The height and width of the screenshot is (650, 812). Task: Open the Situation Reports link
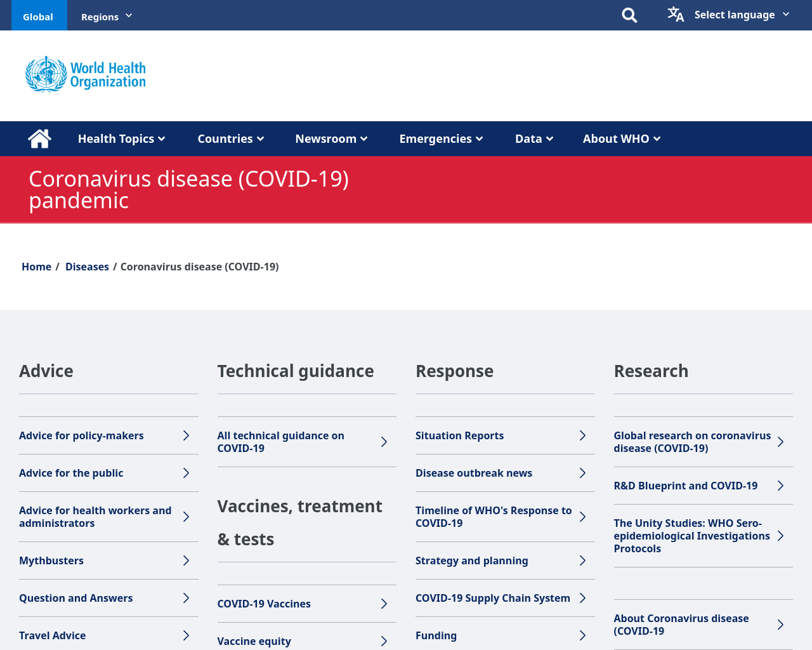(x=459, y=435)
